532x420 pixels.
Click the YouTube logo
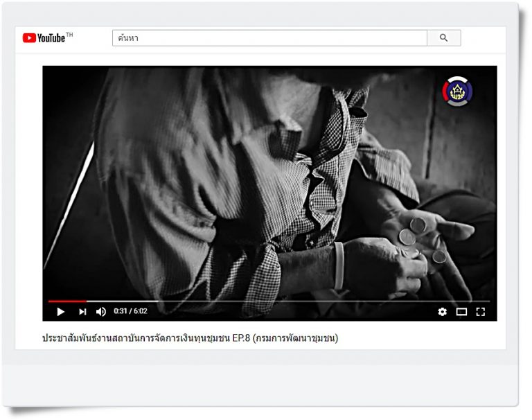click(44, 38)
